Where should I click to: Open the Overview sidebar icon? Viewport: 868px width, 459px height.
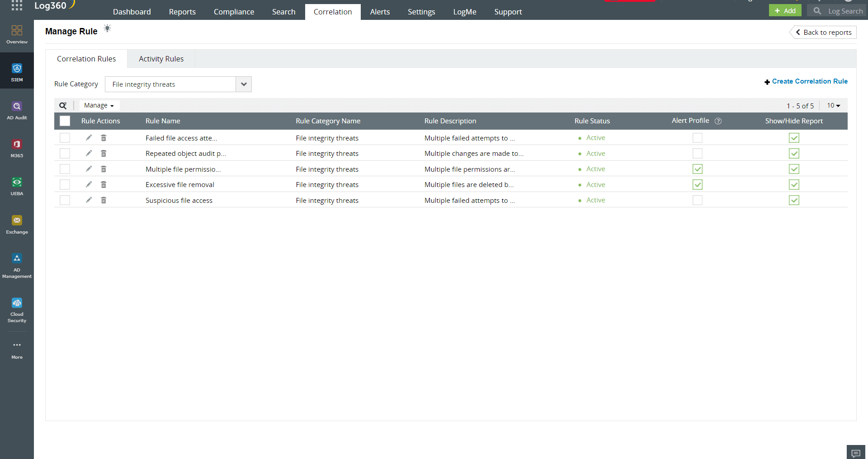click(x=17, y=34)
